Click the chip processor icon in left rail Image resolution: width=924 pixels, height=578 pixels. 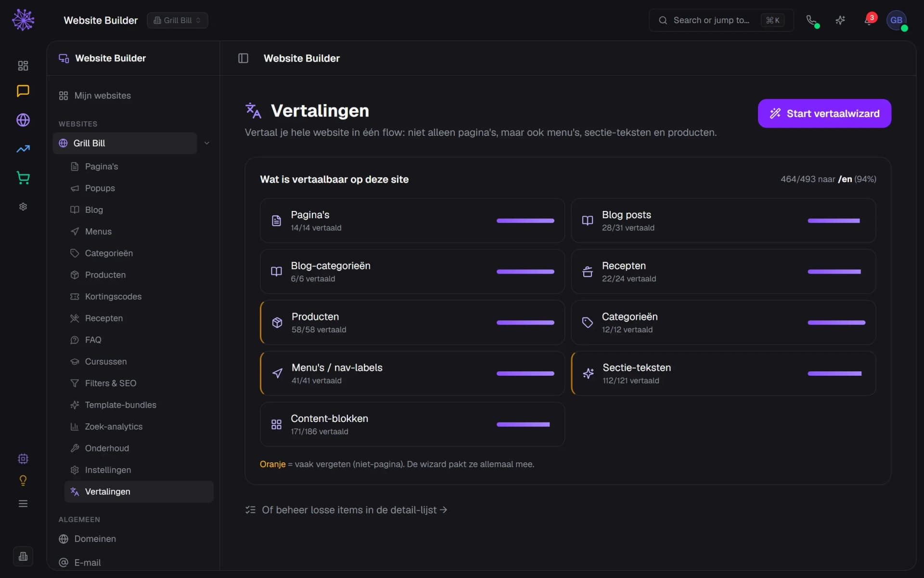[23, 459]
